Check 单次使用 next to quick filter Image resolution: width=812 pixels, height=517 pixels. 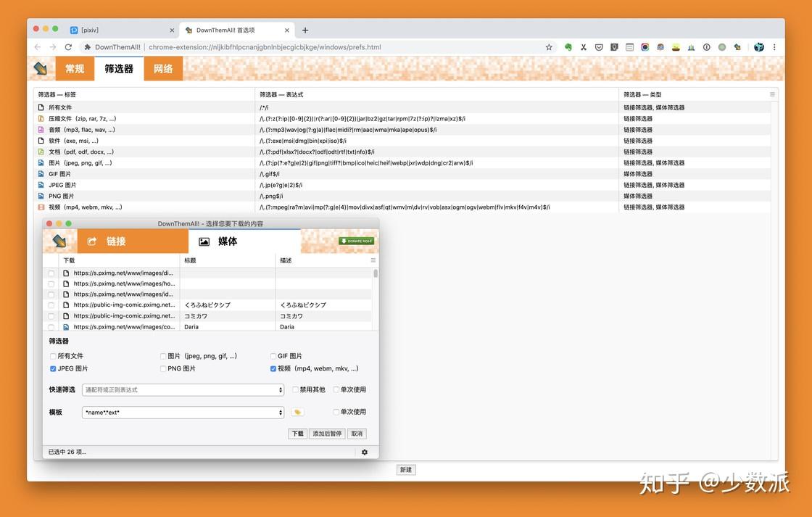click(336, 389)
